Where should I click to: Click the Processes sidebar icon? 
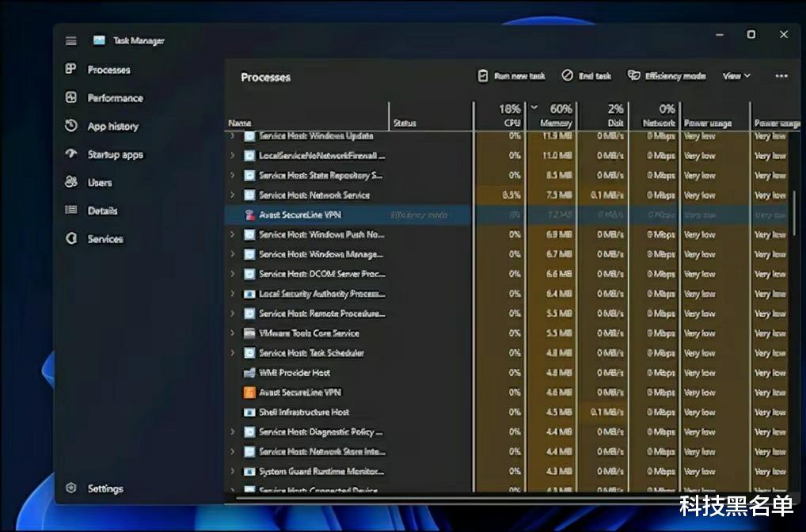[x=71, y=69]
